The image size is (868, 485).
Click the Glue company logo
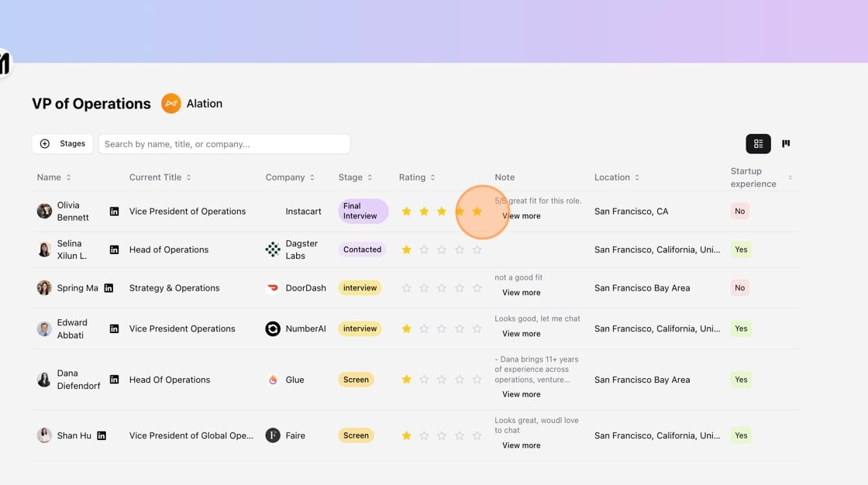[x=273, y=380]
